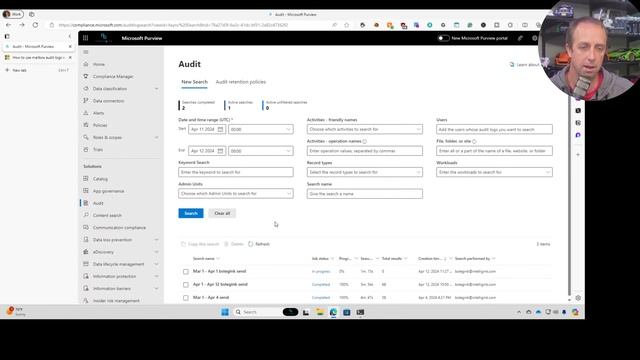This screenshot has height=360, width=640.
Task: Tick checkbox for Mar 1 - Apr 4 send
Action: 186,298
